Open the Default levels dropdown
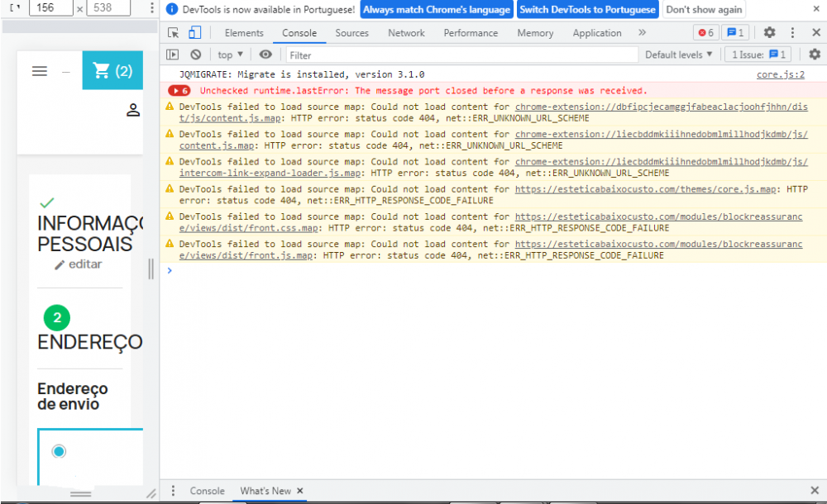The height and width of the screenshot is (504, 827). tap(679, 55)
